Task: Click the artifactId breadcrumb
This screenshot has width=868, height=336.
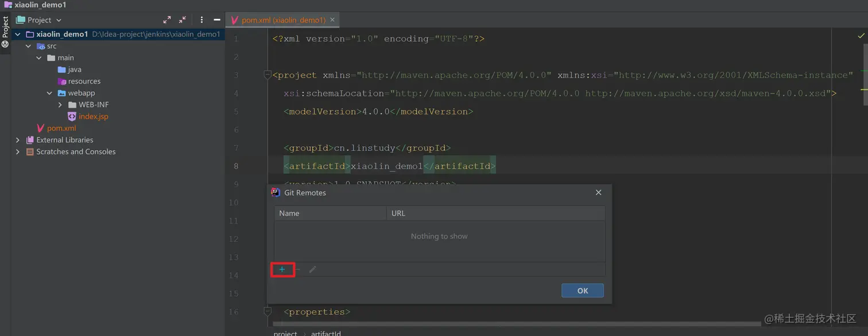Action: [326, 333]
